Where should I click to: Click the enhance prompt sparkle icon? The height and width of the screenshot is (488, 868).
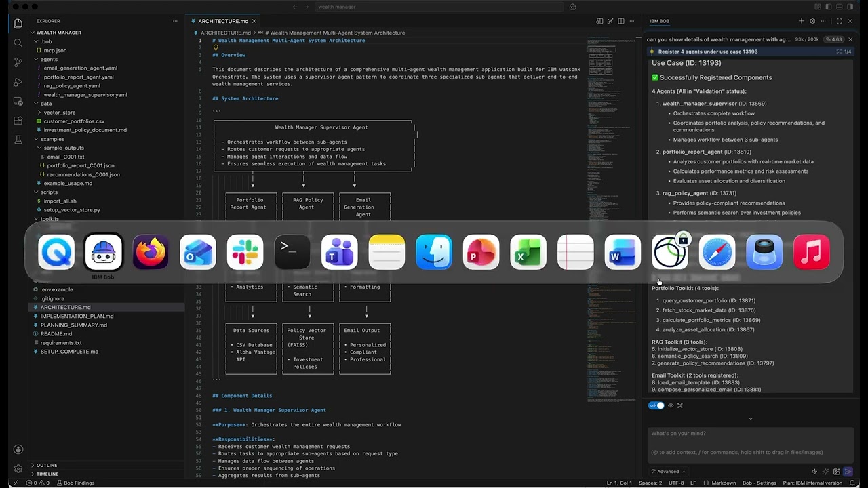tap(825, 472)
